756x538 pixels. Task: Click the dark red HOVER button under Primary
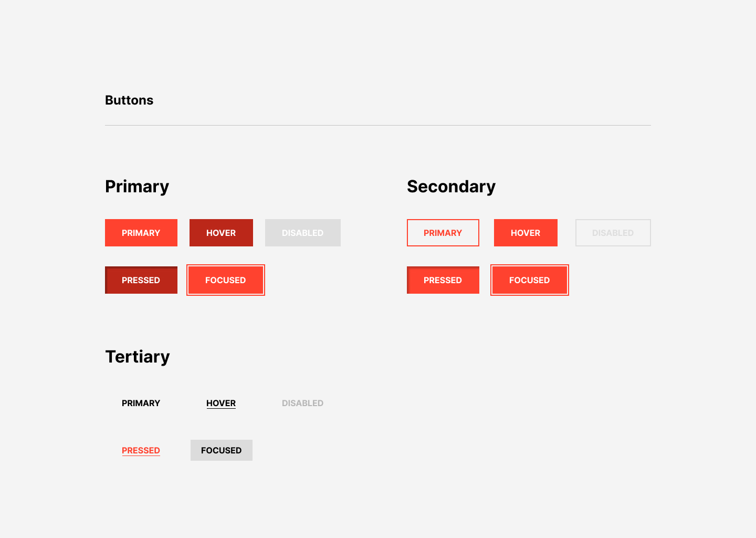[221, 233]
